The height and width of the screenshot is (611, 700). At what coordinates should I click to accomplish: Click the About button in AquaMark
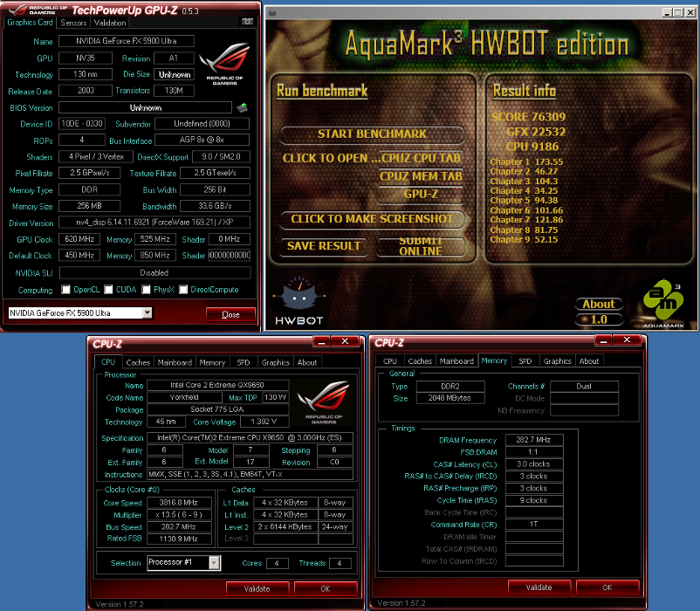coord(599,304)
